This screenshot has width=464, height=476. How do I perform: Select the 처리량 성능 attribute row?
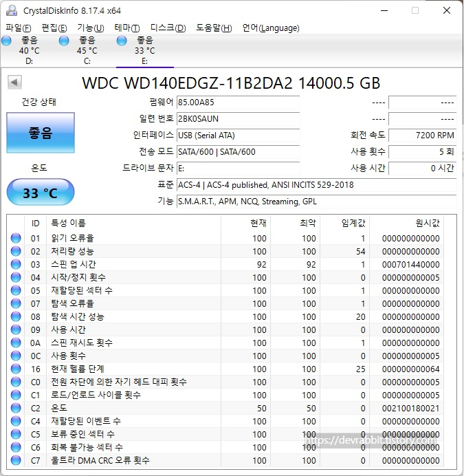225,251
